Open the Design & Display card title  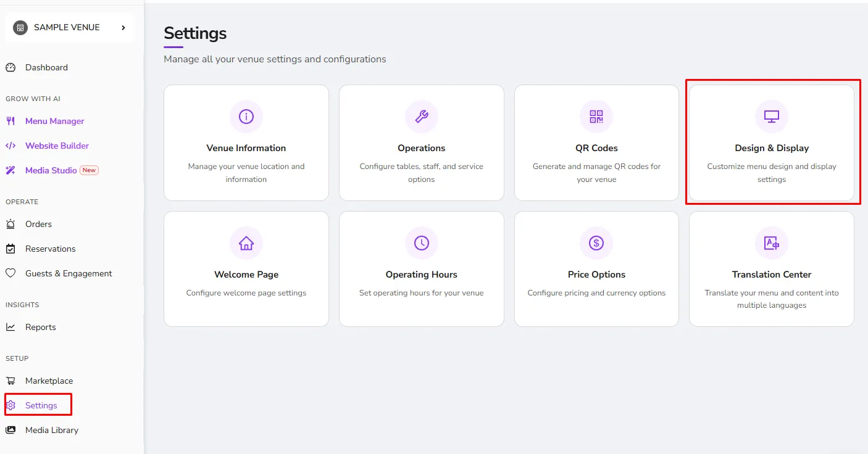coord(772,148)
